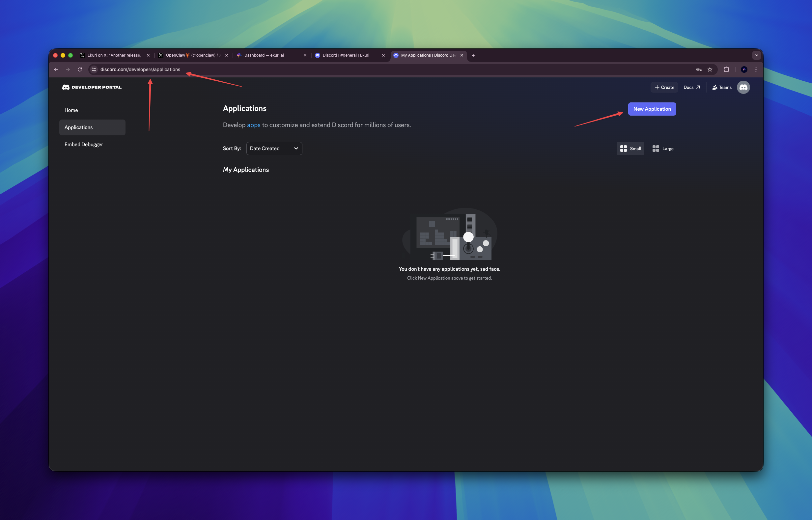Expand the Chrome three-dot menu
This screenshot has width=812, height=520.
756,69
